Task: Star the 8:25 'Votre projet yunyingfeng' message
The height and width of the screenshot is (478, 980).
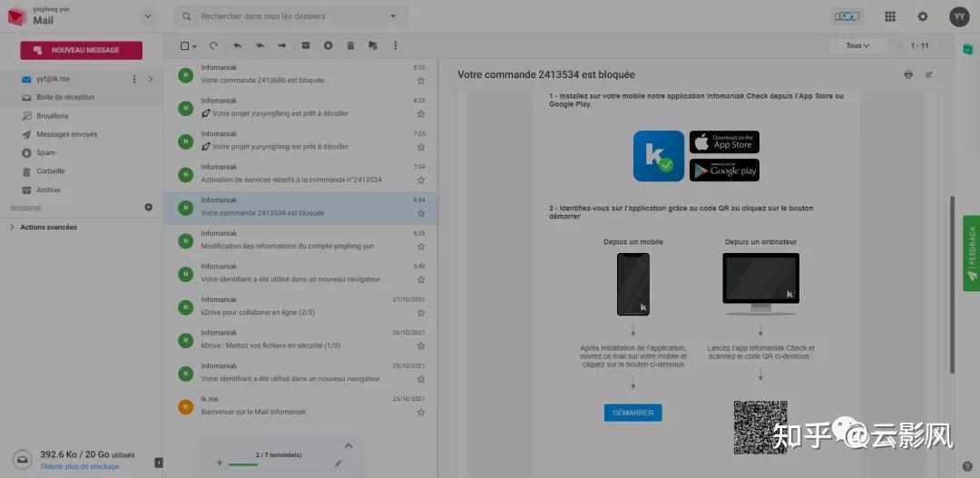Action: click(421, 113)
